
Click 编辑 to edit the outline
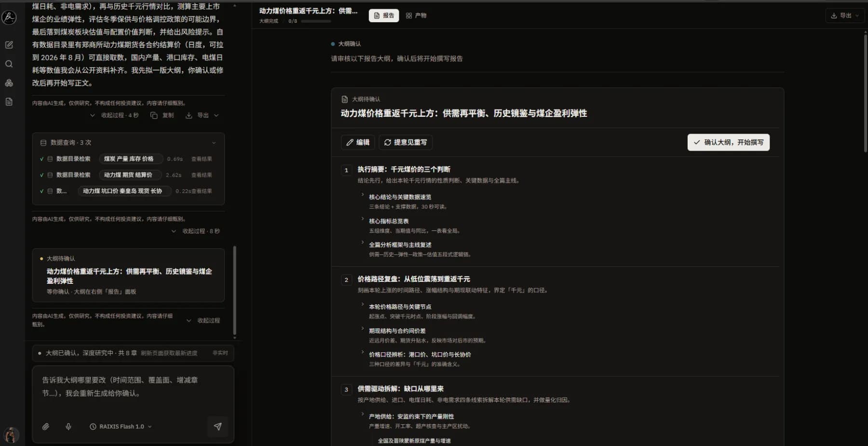pos(358,142)
